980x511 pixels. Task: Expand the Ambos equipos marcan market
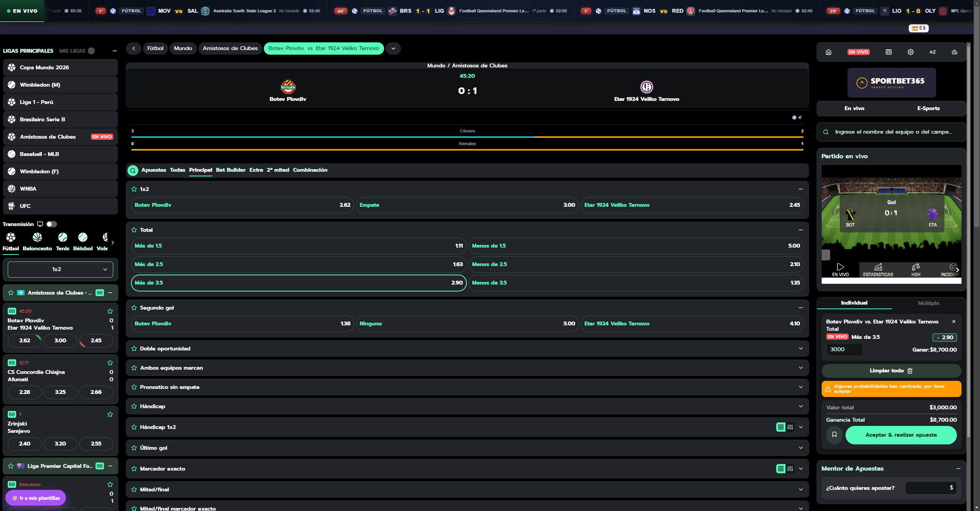[467, 368]
